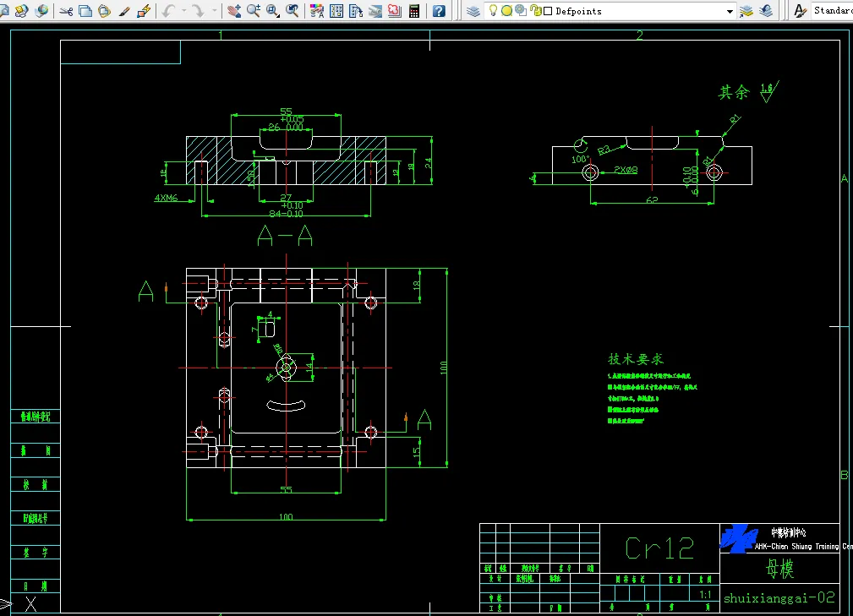
Task: Click the A—A section label
Action: click(x=285, y=236)
